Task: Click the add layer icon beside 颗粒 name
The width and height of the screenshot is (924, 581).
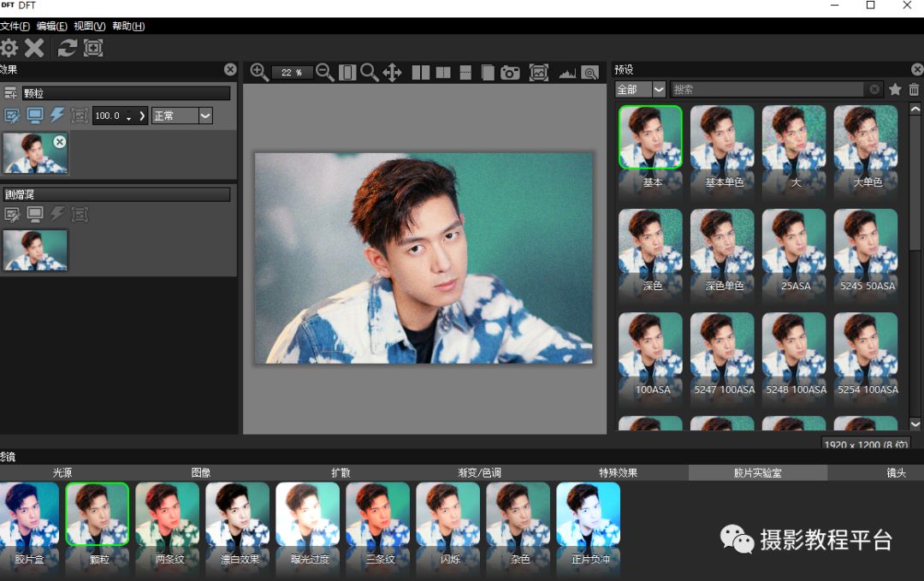Action: pyautogui.click(x=10, y=93)
